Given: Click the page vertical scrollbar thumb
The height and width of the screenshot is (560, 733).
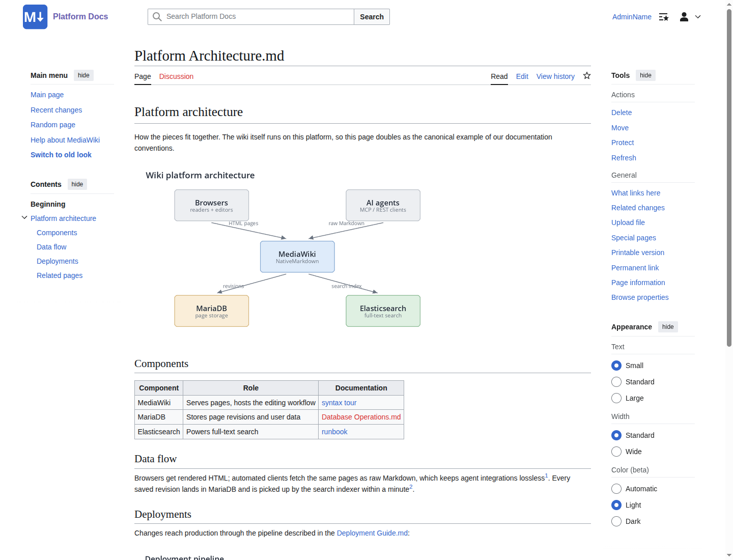Looking at the screenshot, I should tap(729, 178).
